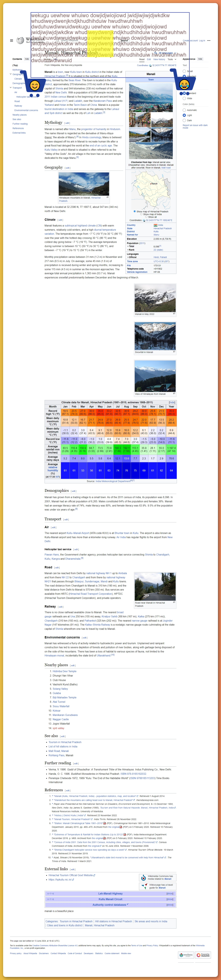Open the https://hpkullu.nic.in/ external link
221x980 pixels.
(60, 879)
